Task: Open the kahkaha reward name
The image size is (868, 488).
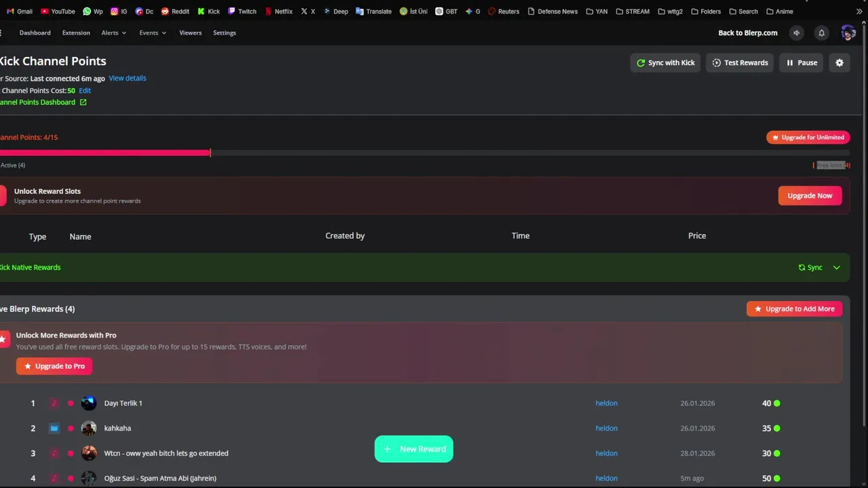Action: pyautogui.click(x=117, y=428)
